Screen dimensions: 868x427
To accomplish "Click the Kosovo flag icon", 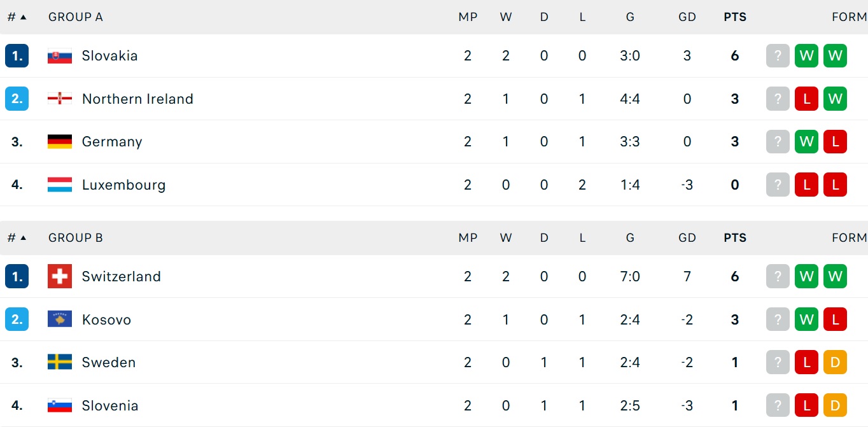I will tap(60, 319).
